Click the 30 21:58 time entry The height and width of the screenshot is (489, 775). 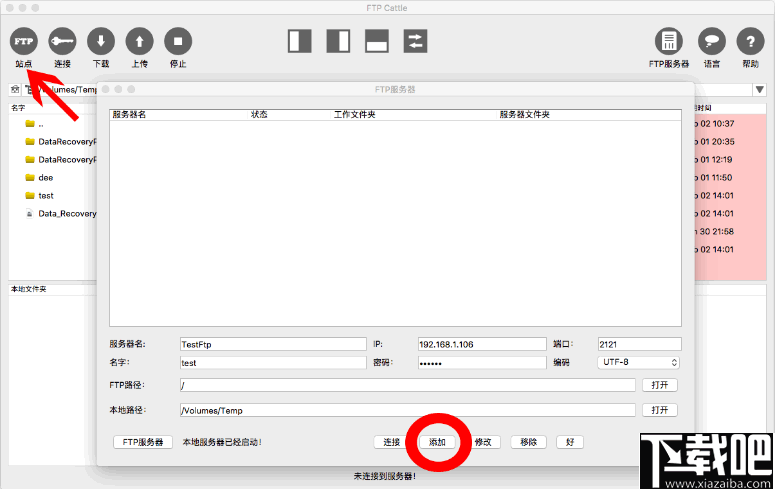pyautogui.click(x=717, y=231)
